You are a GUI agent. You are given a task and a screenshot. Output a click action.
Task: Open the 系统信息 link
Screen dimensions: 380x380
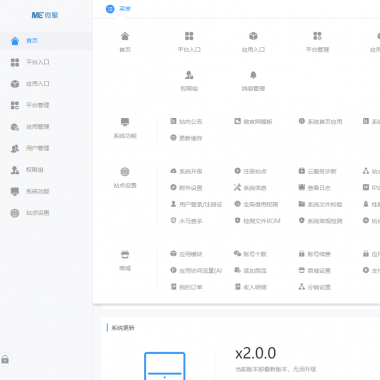tap(250, 188)
